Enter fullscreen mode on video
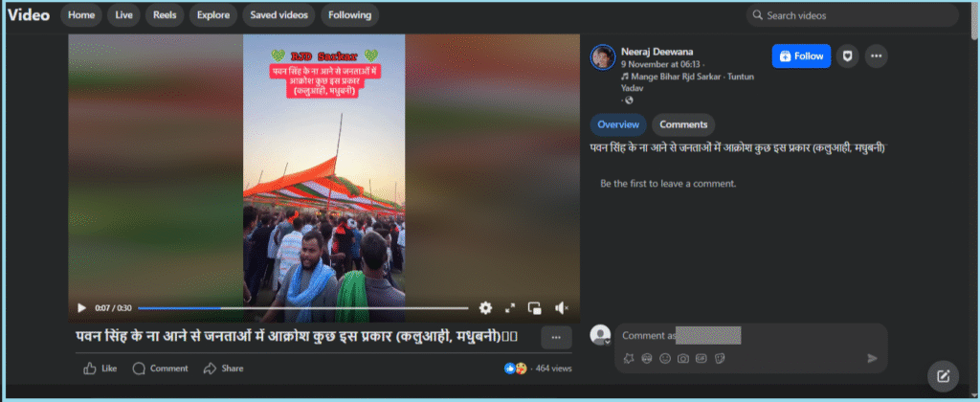The width and height of the screenshot is (980, 402). [x=510, y=308]
